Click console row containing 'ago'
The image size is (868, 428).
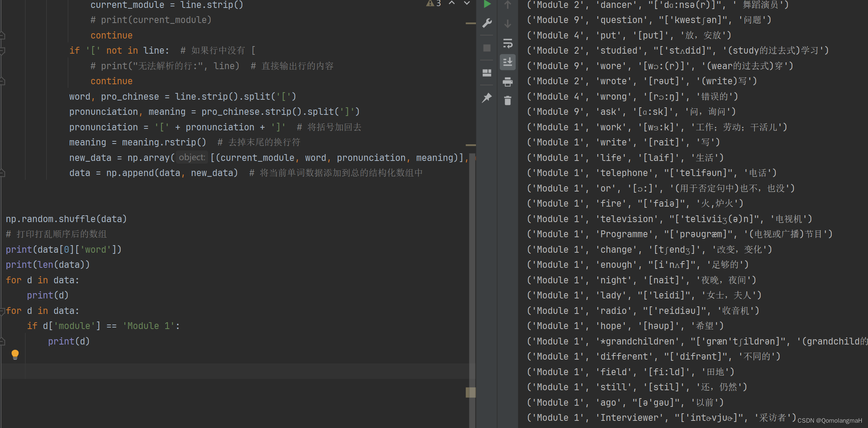click(x=625, y=403)
